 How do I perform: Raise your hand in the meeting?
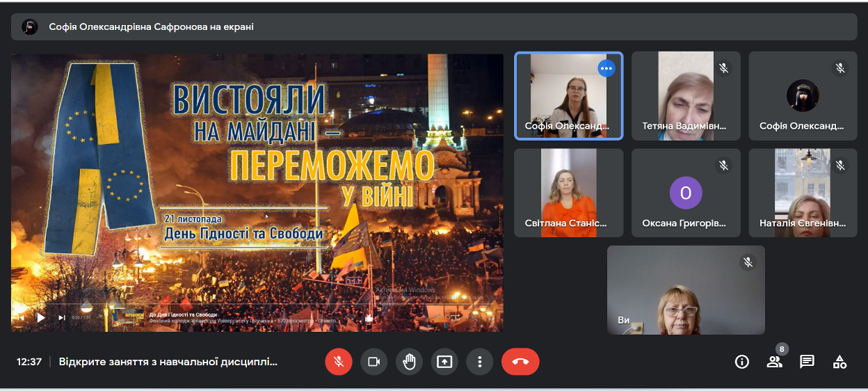[x=409, y=362]
